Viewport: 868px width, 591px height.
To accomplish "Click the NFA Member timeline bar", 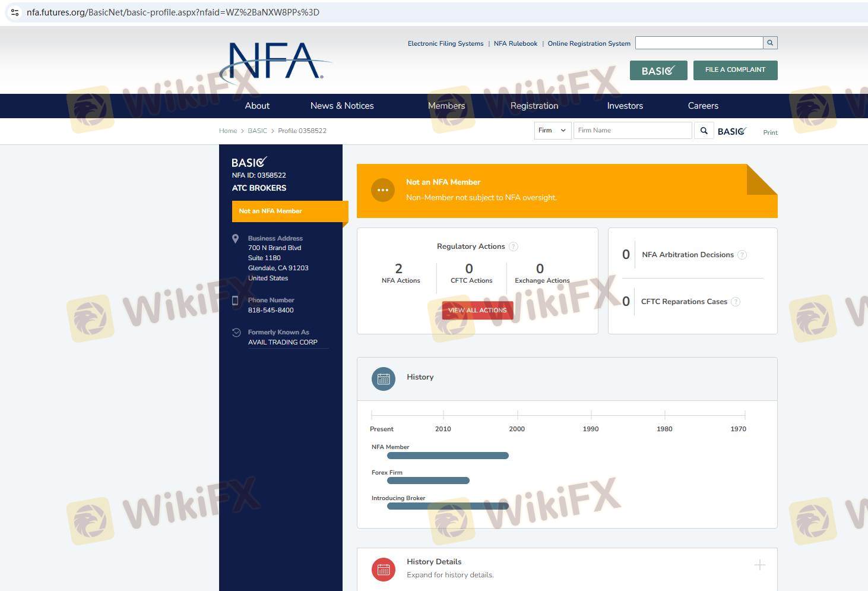I will tap(448, 456).
